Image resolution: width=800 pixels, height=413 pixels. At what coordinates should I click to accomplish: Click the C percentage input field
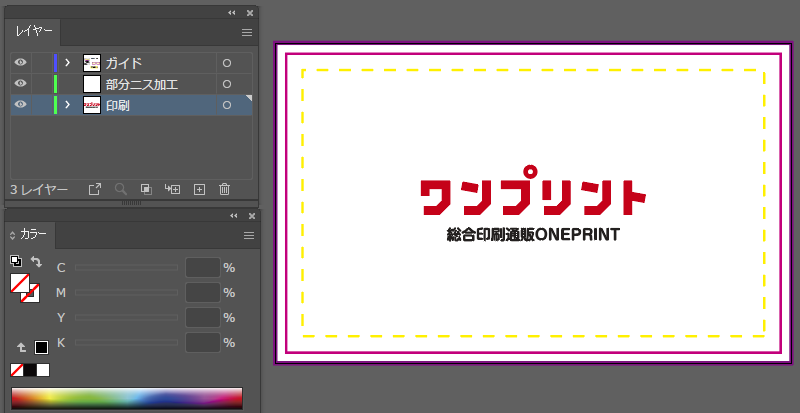click(x=202, y=268)
